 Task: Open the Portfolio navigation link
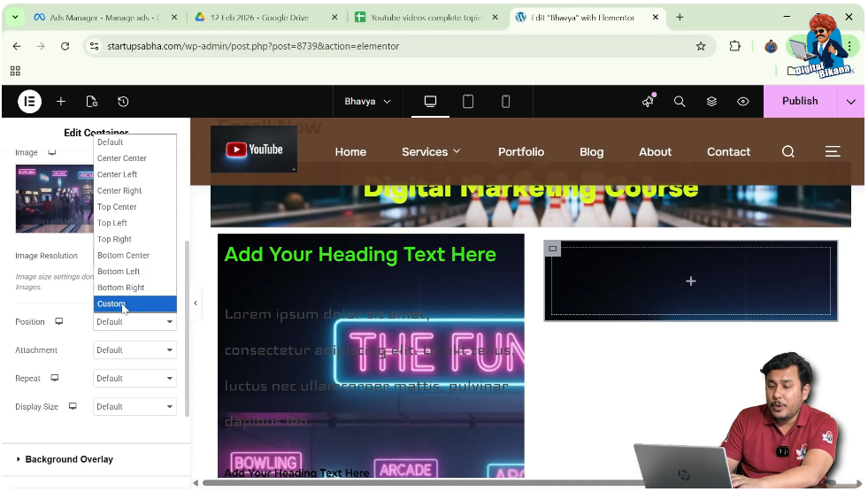click(x=520, y=152)
